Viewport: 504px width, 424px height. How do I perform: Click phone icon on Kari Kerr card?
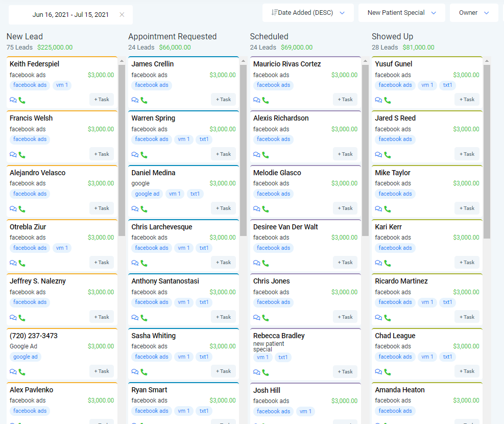tap(388, 263)
